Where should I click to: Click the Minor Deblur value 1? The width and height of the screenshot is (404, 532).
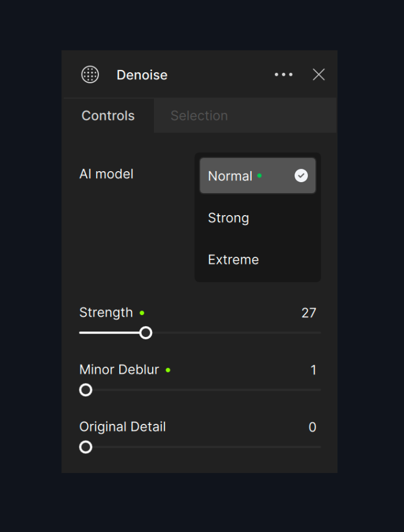(x=313, y=370)
